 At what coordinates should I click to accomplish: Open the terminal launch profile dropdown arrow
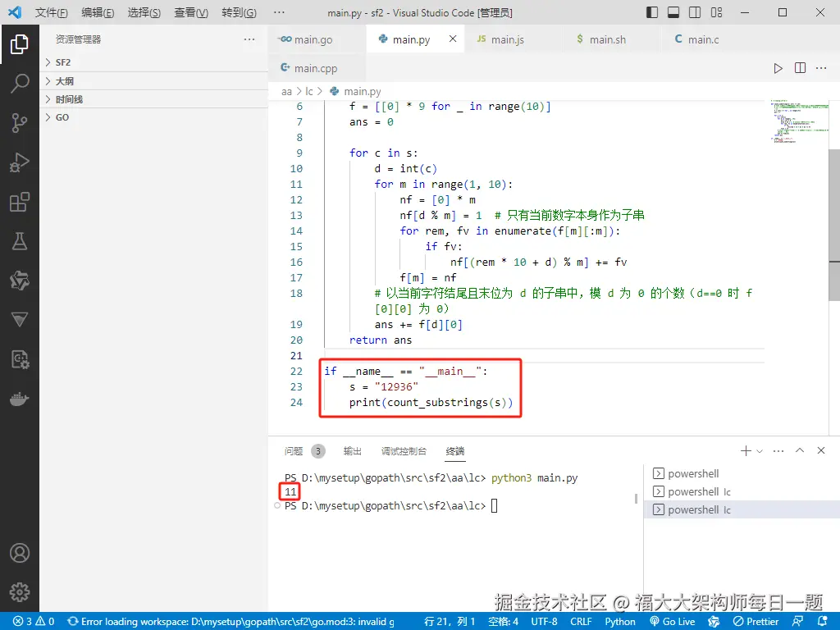[x=760, y=451]
